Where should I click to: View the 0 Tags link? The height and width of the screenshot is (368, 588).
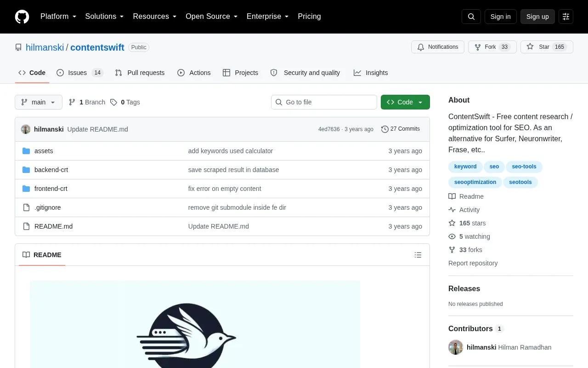[x=125, y=102]
